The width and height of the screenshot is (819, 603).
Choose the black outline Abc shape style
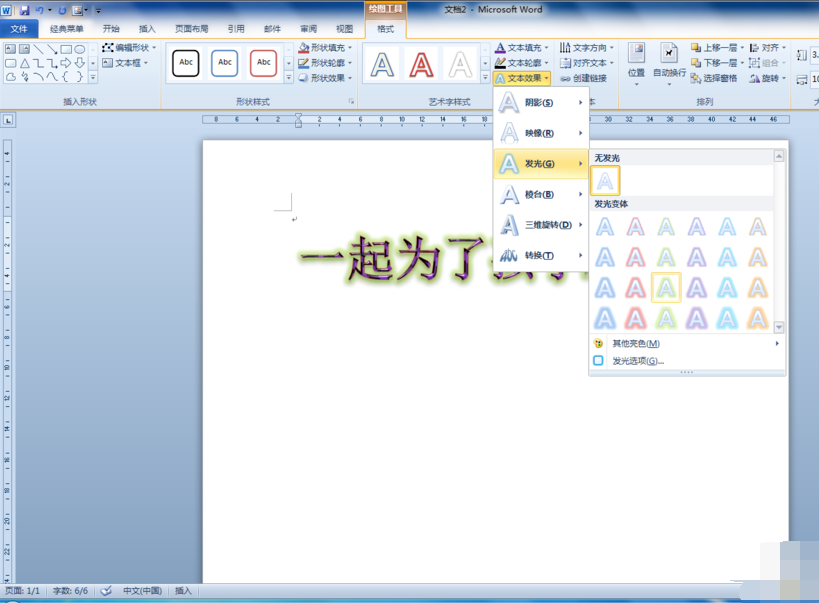coord(186,63)
